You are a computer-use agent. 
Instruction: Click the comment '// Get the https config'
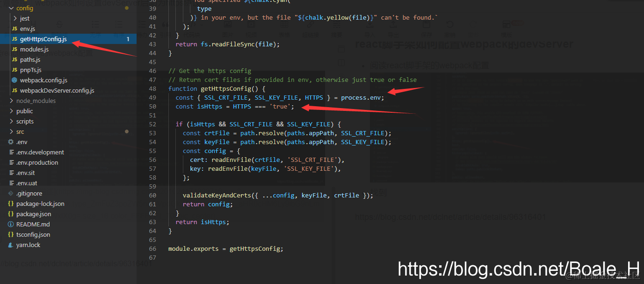pyautogui.click(x=210, y=71)
